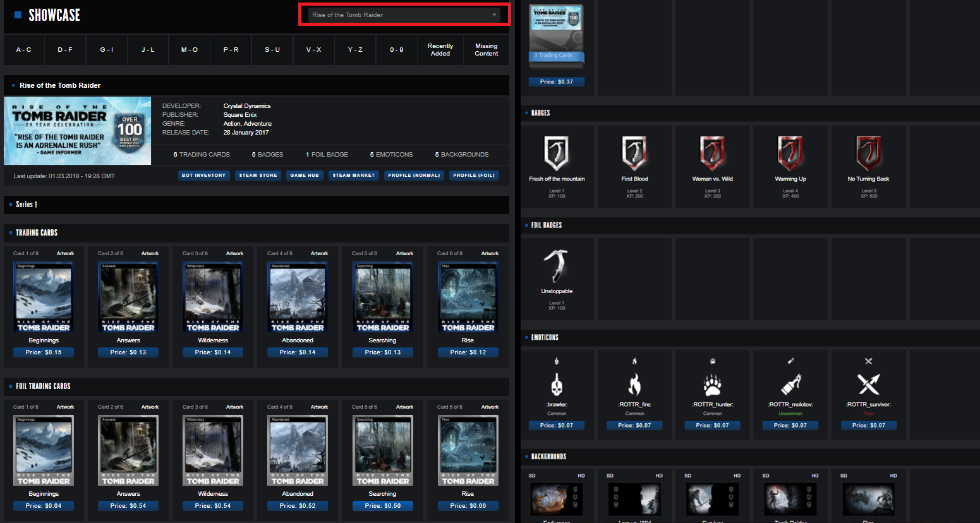Image resolution: width=980 pixels, height=523 pixels.
Task: Click the Price: $0.12 button under Rise
Action: click(468, 352)
